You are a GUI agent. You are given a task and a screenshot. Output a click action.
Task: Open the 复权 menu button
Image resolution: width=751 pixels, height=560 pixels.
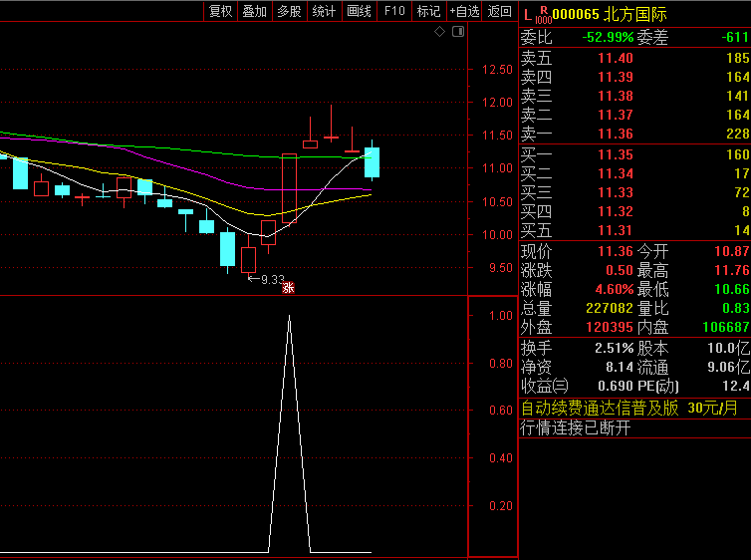click(x=221, y=11)
